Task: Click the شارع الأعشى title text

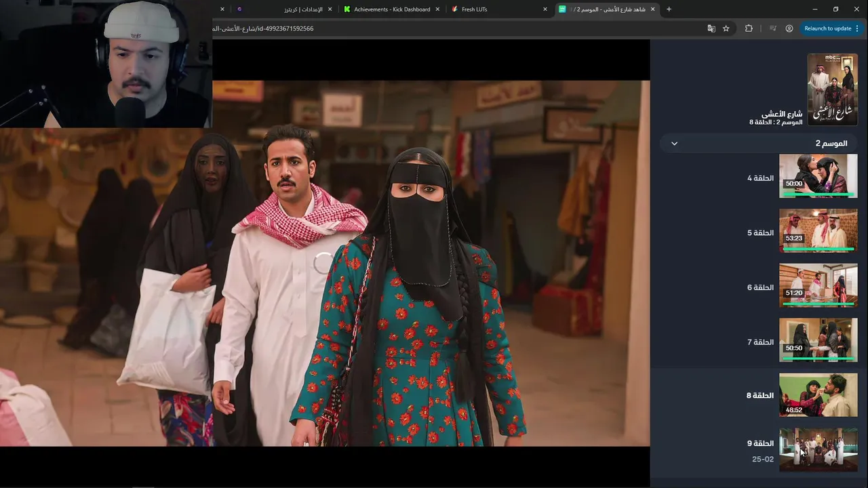Action: pos(782,114)
